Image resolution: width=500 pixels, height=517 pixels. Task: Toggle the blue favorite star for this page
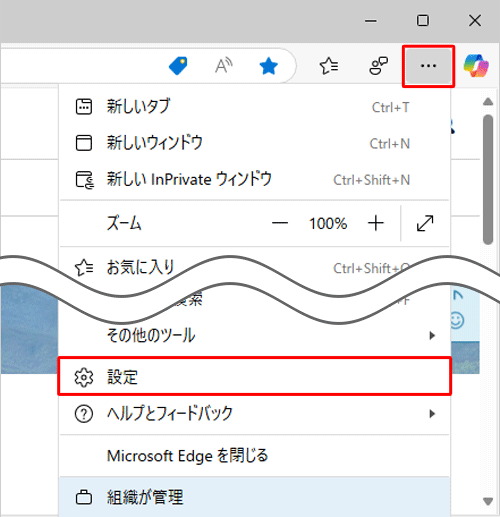(268, 66)
